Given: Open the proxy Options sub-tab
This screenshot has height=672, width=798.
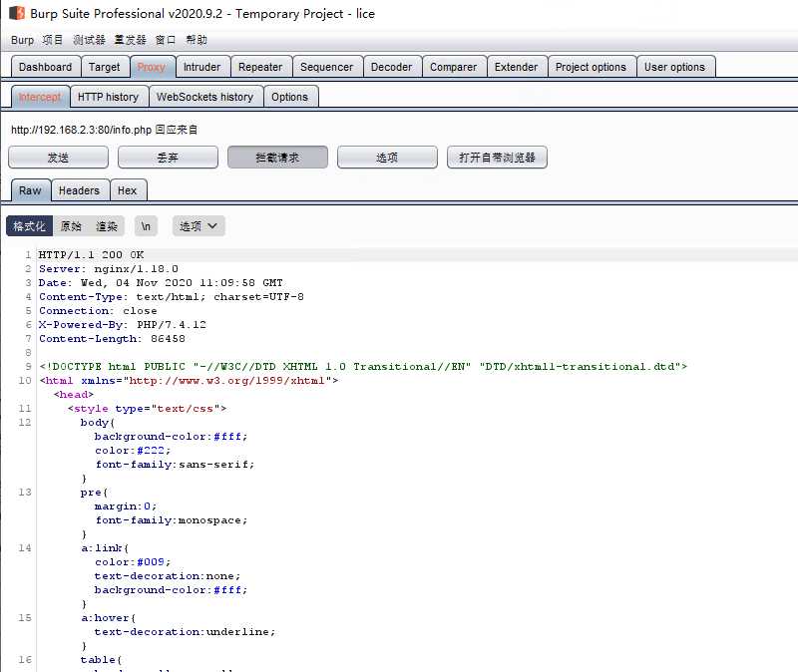Looking at the screenshot, I should [289, 97].
